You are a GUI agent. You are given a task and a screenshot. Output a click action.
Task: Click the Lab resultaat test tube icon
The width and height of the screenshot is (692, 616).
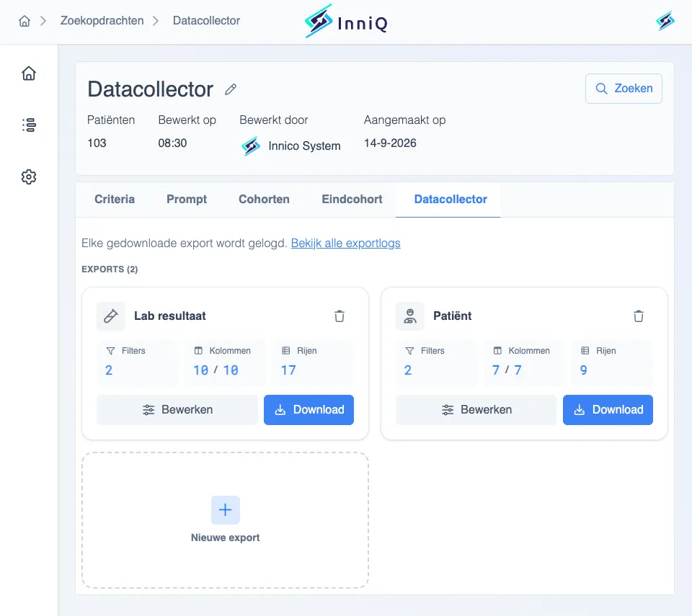(111, 316)
